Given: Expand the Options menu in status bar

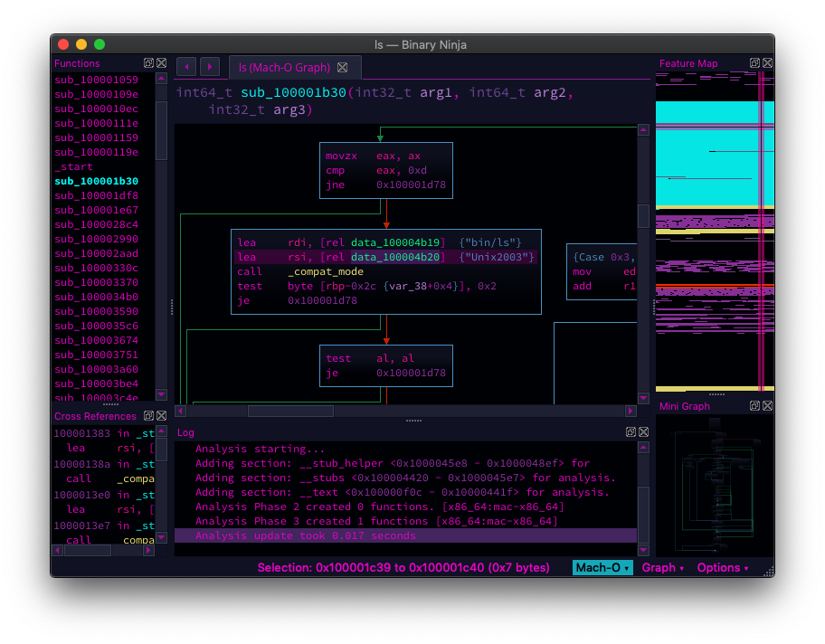Looking at the screenshot, I should coord(723,568).
